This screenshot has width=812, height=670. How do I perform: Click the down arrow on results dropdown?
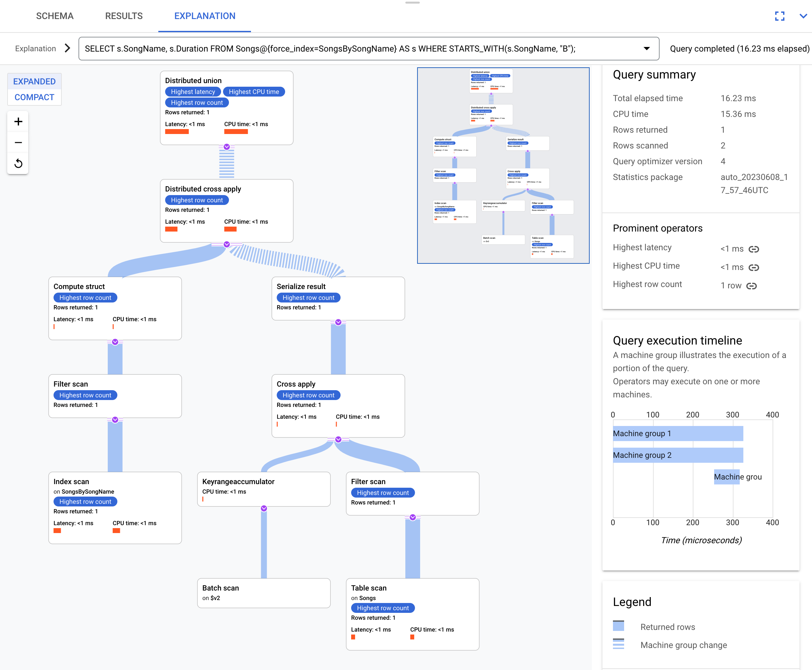click(646, 48)
